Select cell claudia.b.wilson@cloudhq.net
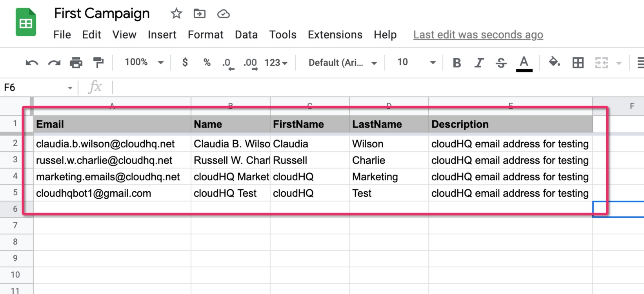Viewport: 644px width, 294px height. tap(112, 144)
